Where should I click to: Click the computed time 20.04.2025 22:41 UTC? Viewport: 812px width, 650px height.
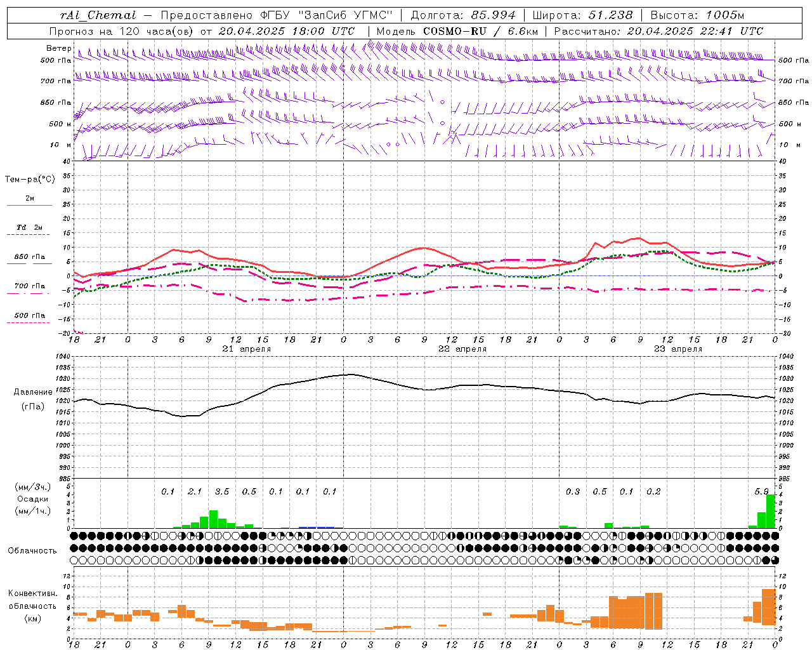pos(695,30)
